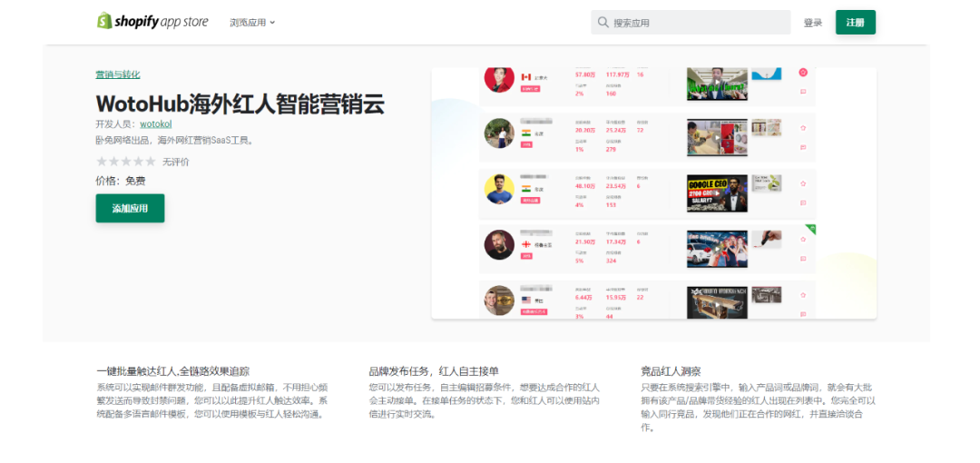Click the pink tag under 48.10万 row avatar
Viewport: 980px width, 463px height.
pyautogui.click(x=531, y=201)
